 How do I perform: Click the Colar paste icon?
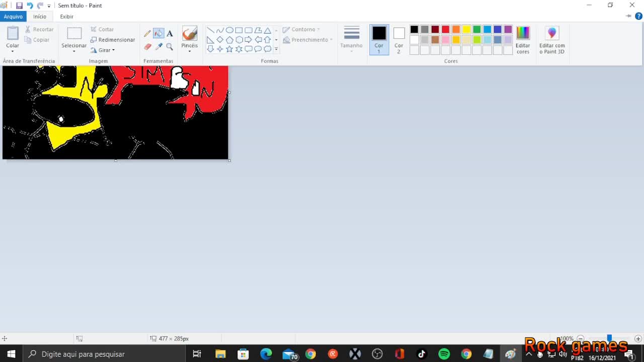coord(13,34)
